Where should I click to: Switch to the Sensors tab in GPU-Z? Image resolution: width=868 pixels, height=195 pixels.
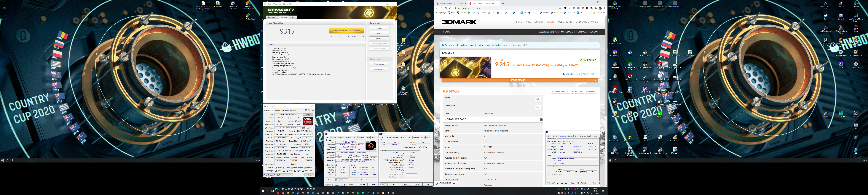[278, 111]
